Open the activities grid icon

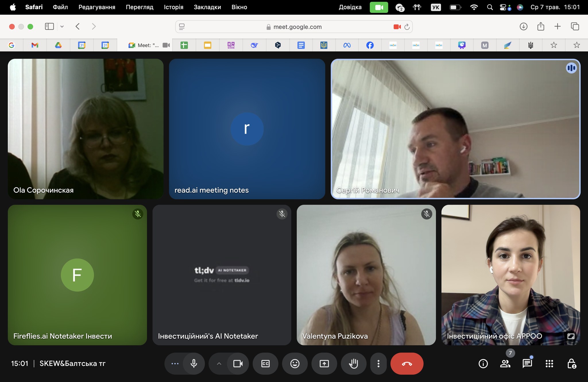click(x=549, y=364)
